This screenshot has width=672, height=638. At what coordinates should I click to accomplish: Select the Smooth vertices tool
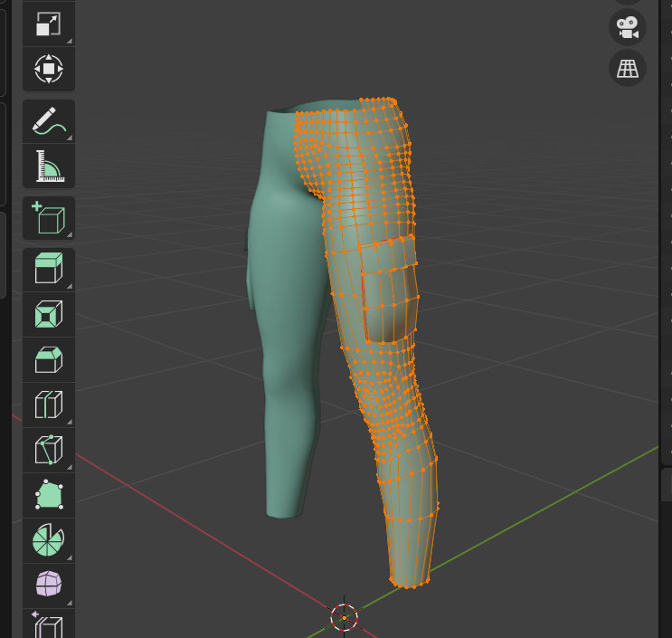pos(49,586)
